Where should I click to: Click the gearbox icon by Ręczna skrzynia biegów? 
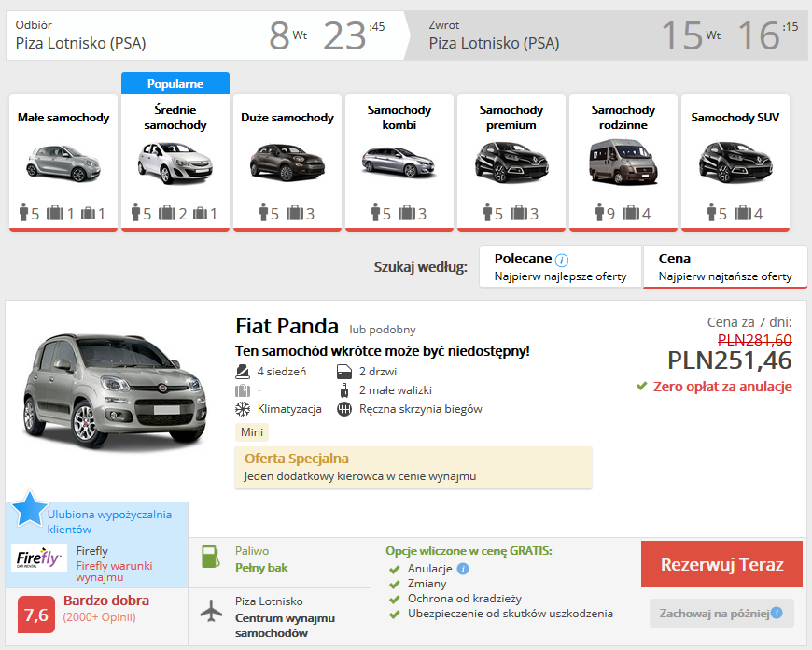tap(344, 409)
